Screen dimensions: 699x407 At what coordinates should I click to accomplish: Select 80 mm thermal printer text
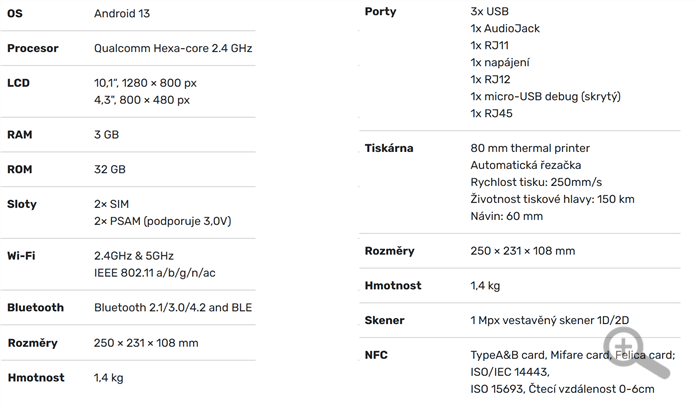530,148
